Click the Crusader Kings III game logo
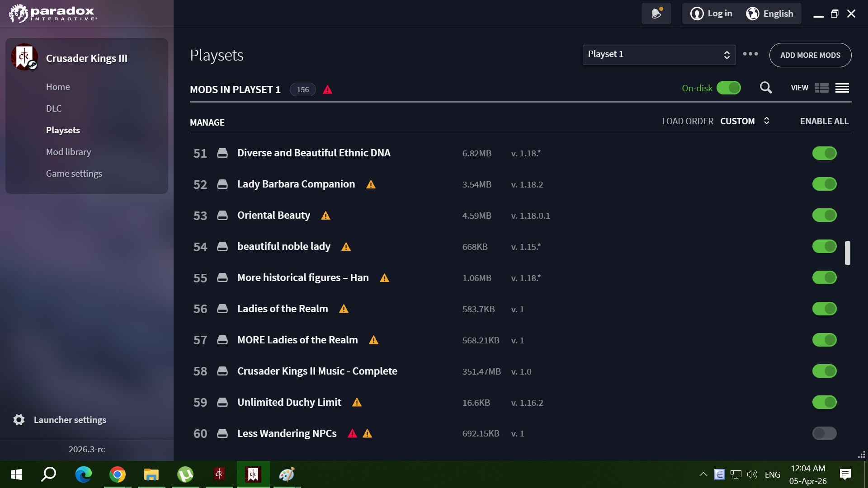 [x=24, y=57]
